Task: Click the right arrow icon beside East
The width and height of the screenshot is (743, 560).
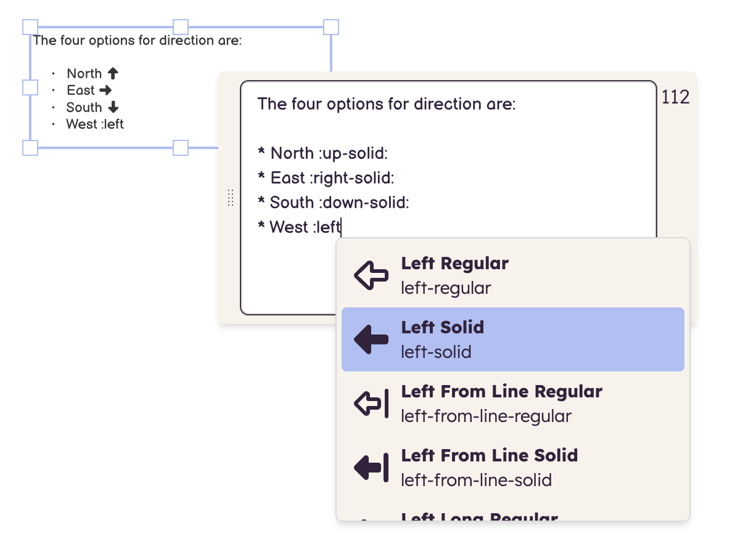Action: coord(105,90)
